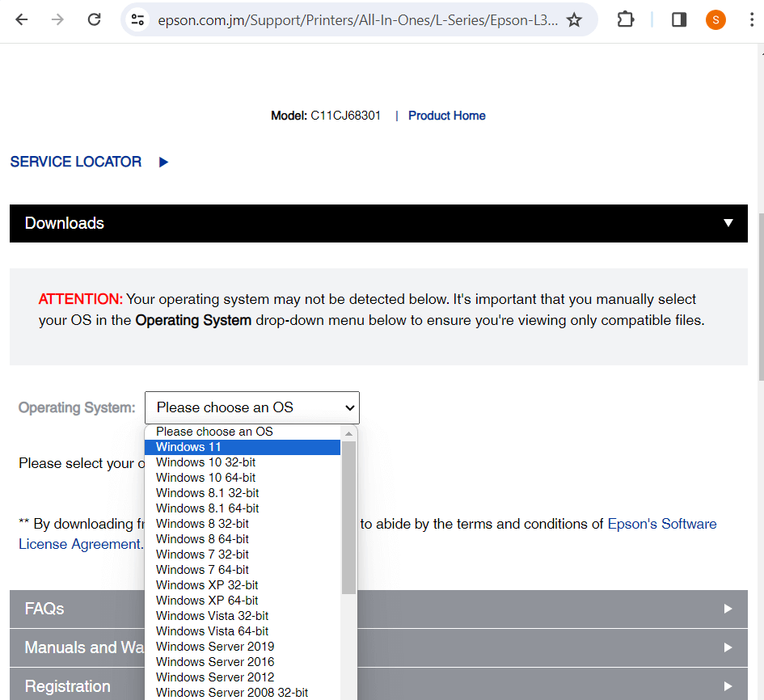
Task: Click the browser back arrow
Action: 22,20
